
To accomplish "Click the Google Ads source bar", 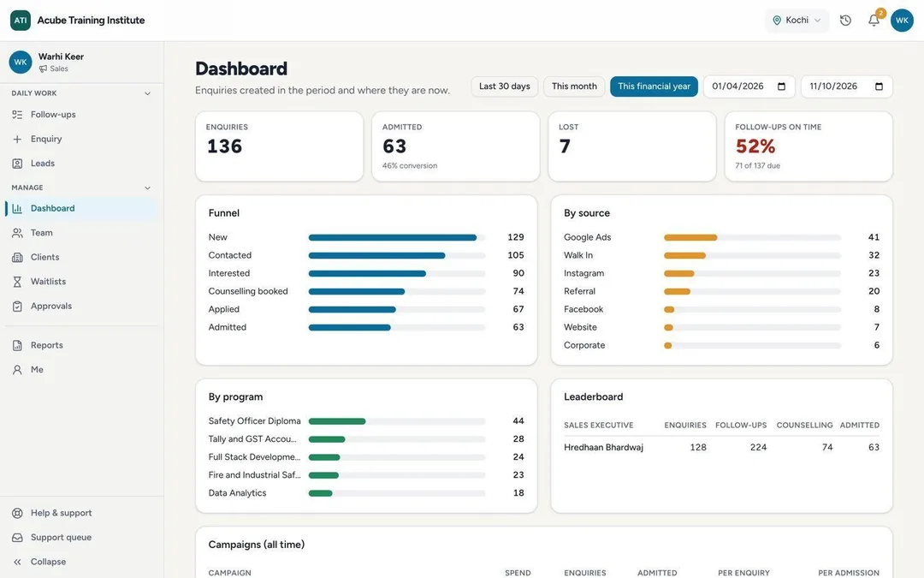I will coord(753,238).
